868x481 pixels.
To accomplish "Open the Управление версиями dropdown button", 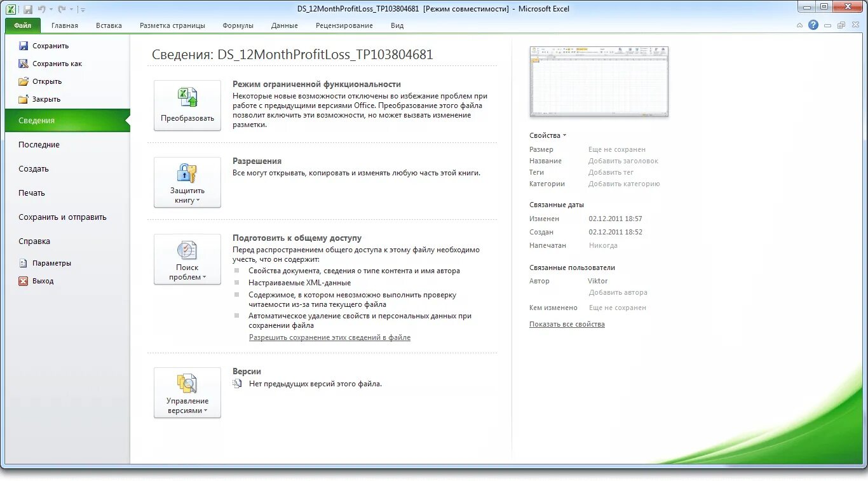I will 187,393.
